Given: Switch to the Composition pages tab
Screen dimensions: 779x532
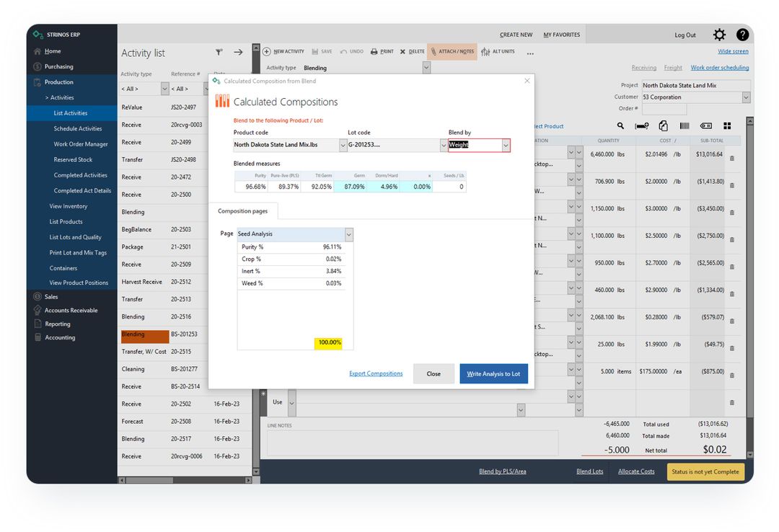Looking at the screenshot, I should (x=242, y=211).
